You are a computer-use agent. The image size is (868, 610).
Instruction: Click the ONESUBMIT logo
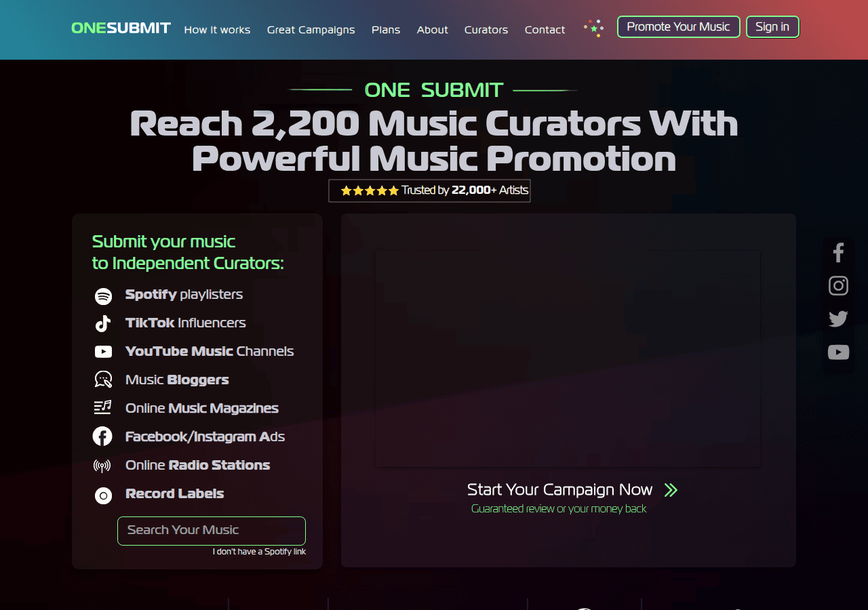(121, 28)
